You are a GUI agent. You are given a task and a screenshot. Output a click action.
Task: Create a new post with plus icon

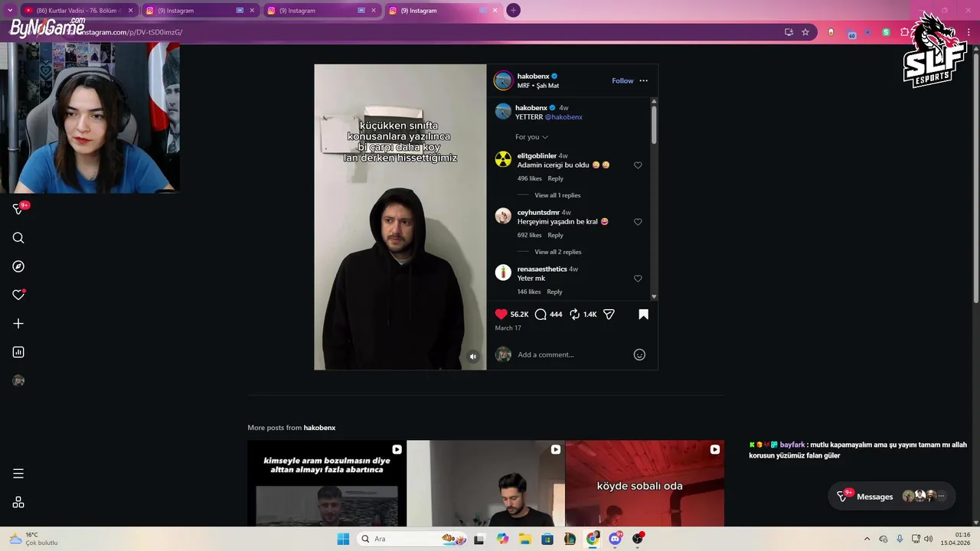18,324
